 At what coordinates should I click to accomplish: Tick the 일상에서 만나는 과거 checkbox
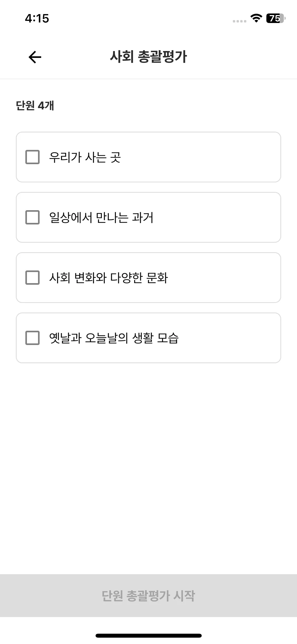pyautogui.click(x=32, y=217)
